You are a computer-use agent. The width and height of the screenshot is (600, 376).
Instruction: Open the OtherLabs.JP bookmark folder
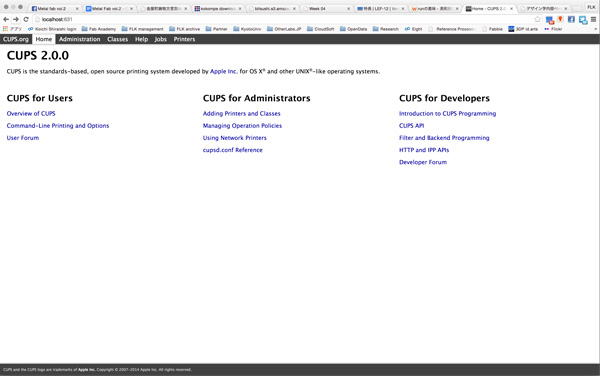[284, 29]
